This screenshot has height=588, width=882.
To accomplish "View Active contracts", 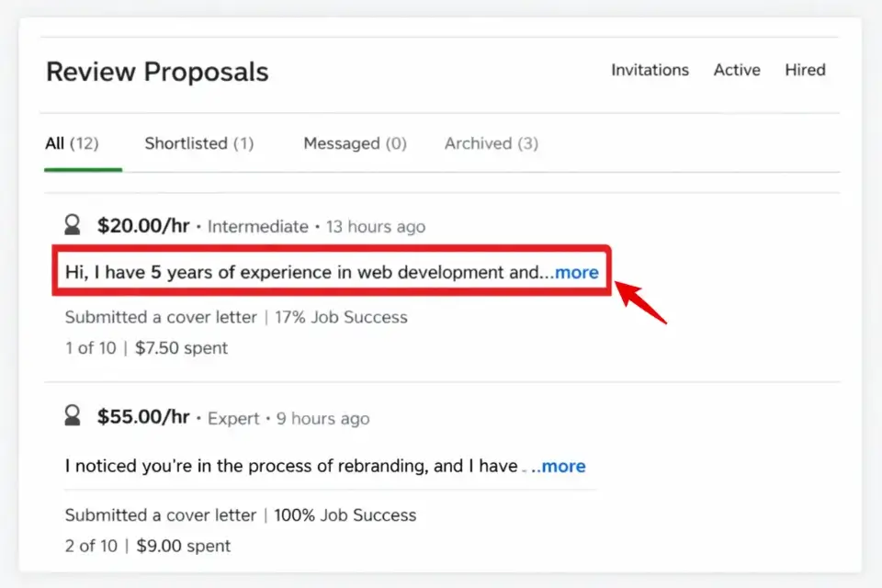I will [x=736, y=70].
